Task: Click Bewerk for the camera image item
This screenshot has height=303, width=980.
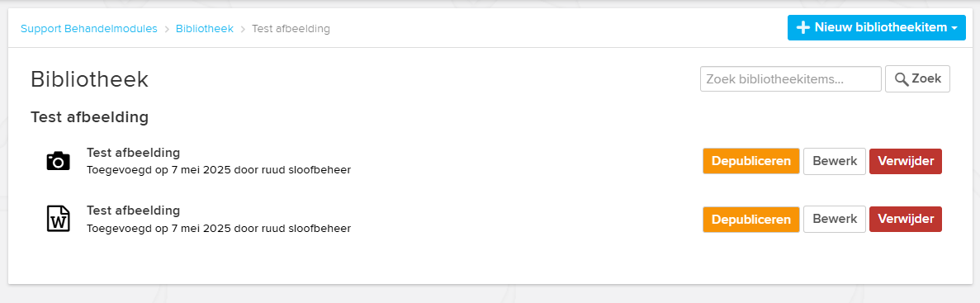Action: [835, 161]
